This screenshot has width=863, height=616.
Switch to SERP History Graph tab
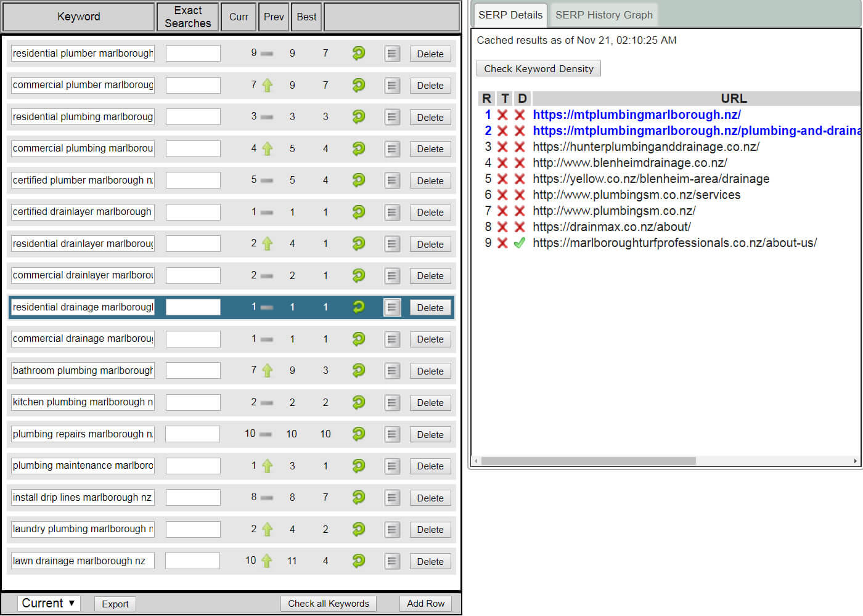(603, 15)
